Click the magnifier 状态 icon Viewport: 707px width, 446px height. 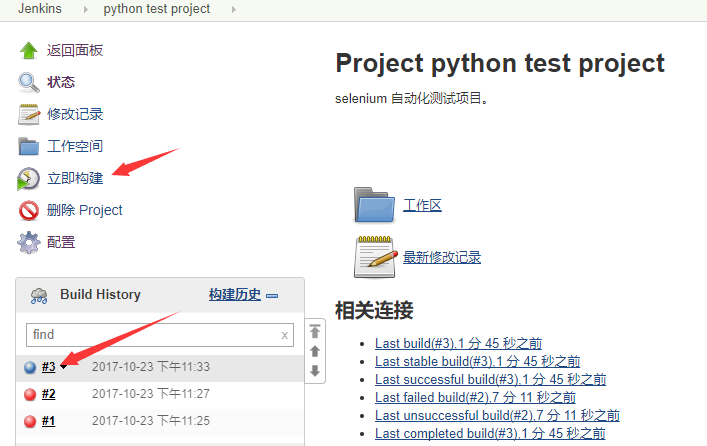[29, 82]
